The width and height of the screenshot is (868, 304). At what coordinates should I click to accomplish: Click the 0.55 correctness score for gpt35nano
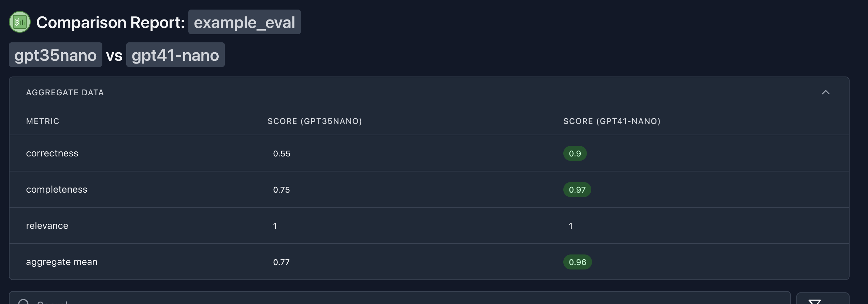point(281,154)
